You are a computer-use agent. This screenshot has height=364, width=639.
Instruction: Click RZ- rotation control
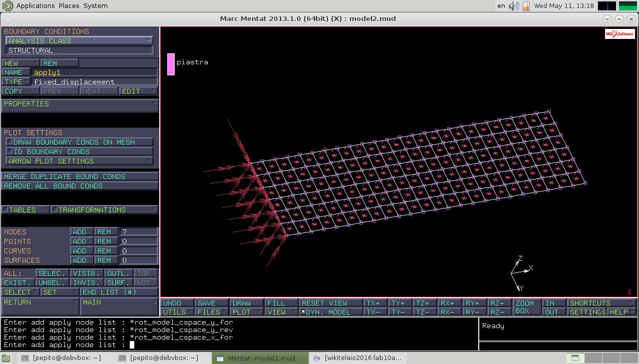pyautogui.click(x=500, y=312)
